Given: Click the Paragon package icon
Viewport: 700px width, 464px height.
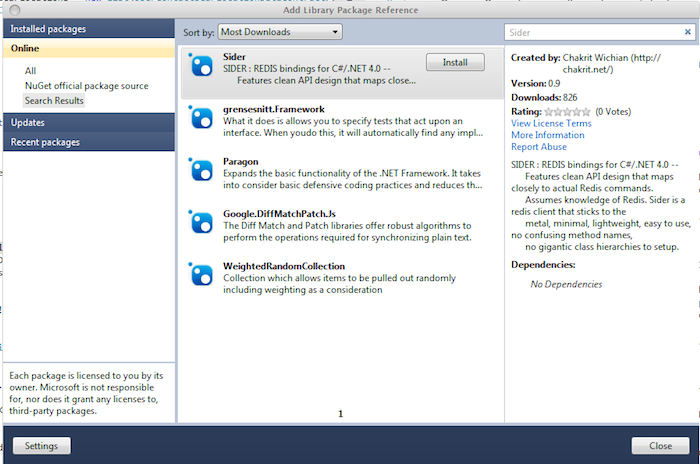Looking at the screenshot, I should (201, 170).
